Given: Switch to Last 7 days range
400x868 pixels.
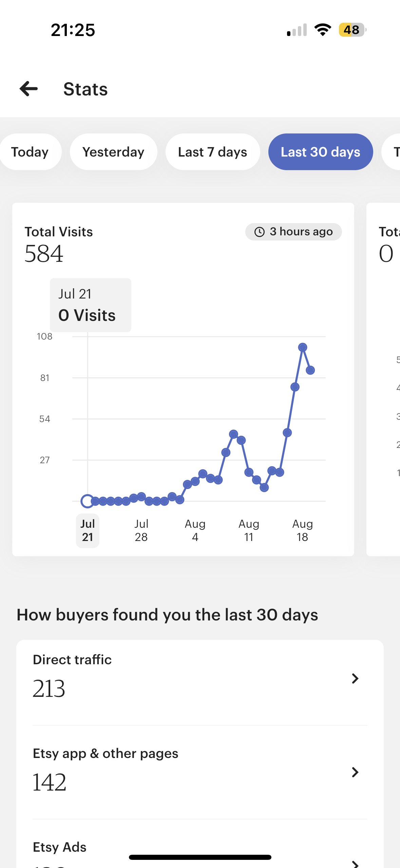Looking at the screenshot, I should tap(213, 152).
